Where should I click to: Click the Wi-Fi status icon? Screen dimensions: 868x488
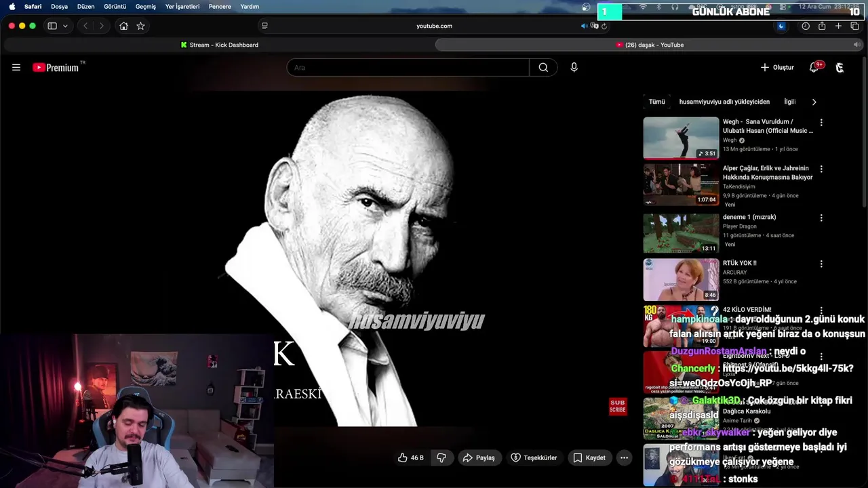[x=643, y=7]
